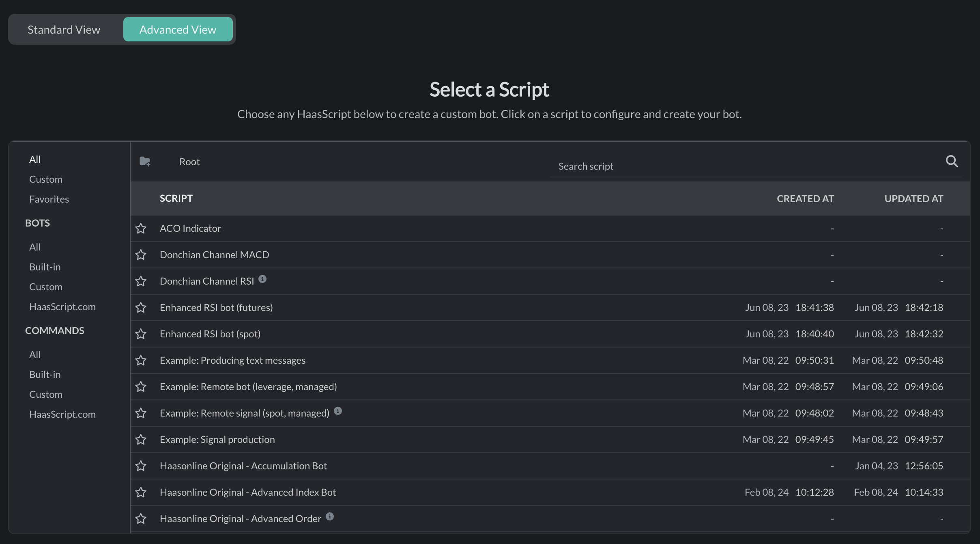Toggle favorite on Donchian Channel MACD
The height and width of the screenshot is (544, 980).
click(x=141, y=255)
